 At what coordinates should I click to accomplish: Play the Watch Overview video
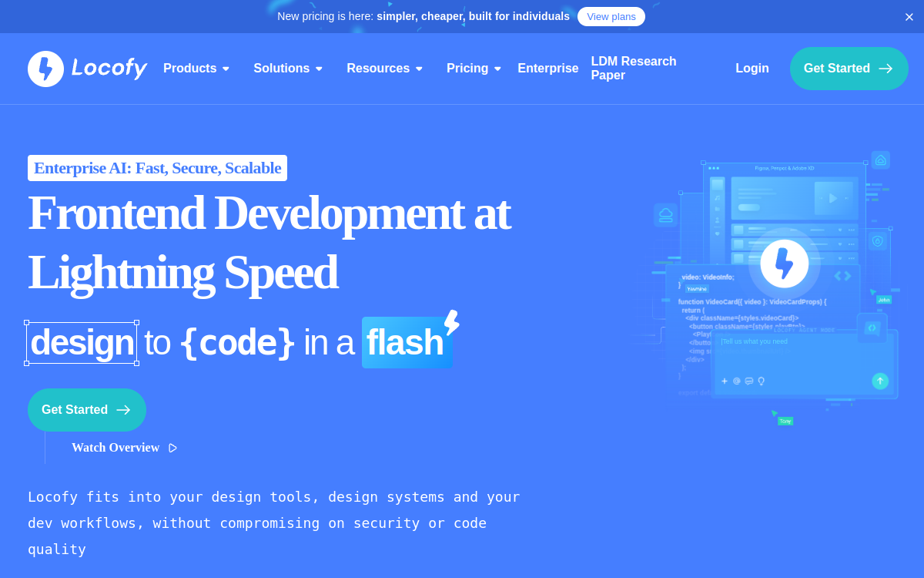click(124, 448)
